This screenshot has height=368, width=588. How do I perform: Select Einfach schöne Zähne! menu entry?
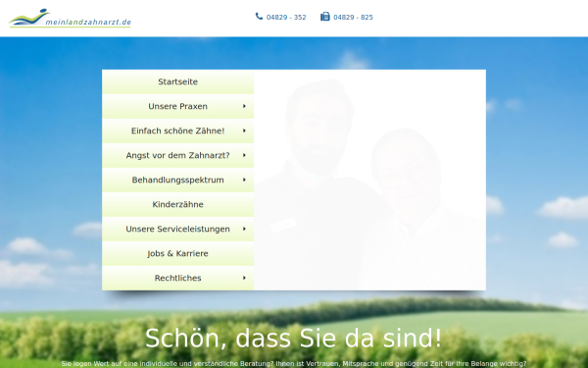click(177, 131)
